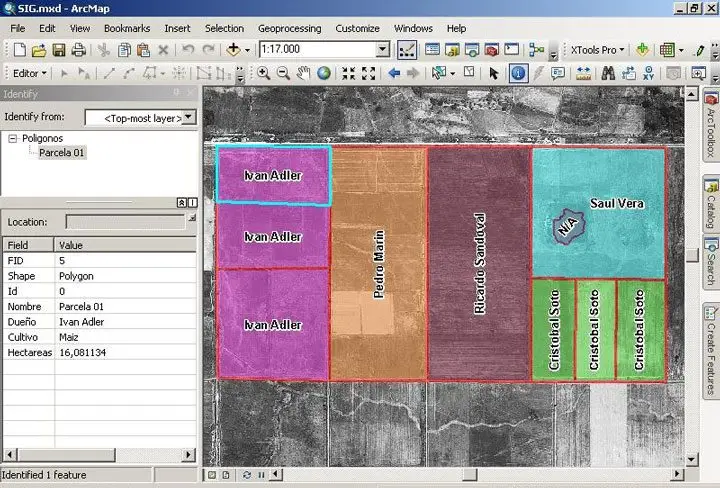The width and height of the screenshot is (720, 488).
Task: Collapse the Poligonos tree node
Action: point(13,139)
